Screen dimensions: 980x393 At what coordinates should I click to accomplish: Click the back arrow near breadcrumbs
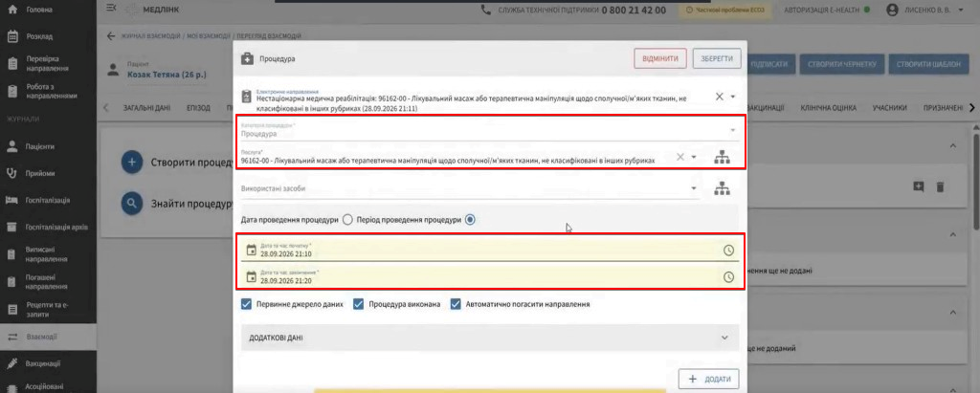(x=111, y=36)
